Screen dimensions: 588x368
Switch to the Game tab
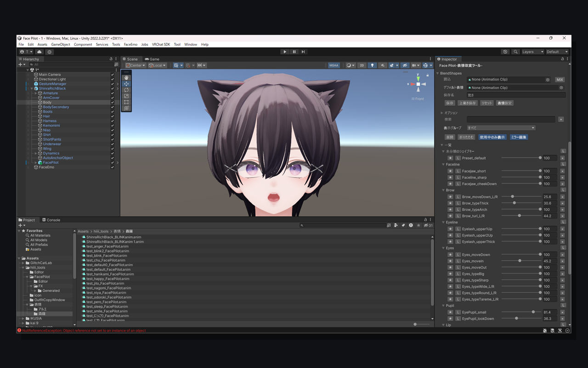pos(152,59)
